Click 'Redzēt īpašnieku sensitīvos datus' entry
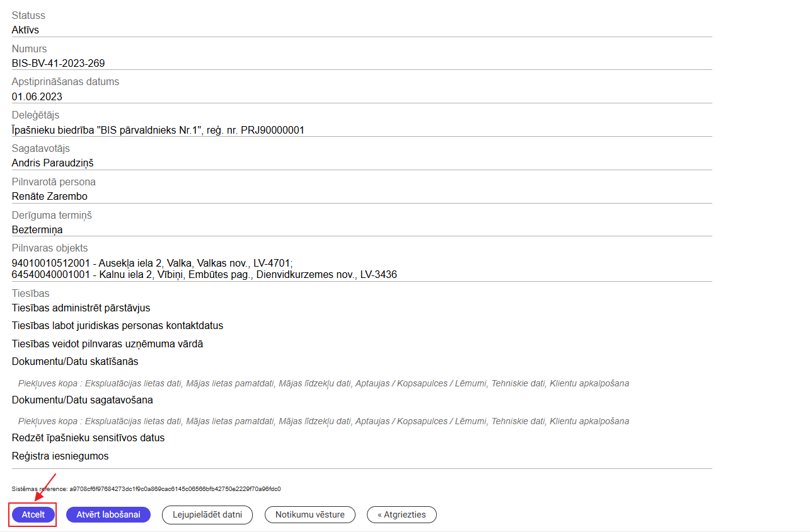Image resolution: width=810 pixels, height=532 pixels. [88, 437]
